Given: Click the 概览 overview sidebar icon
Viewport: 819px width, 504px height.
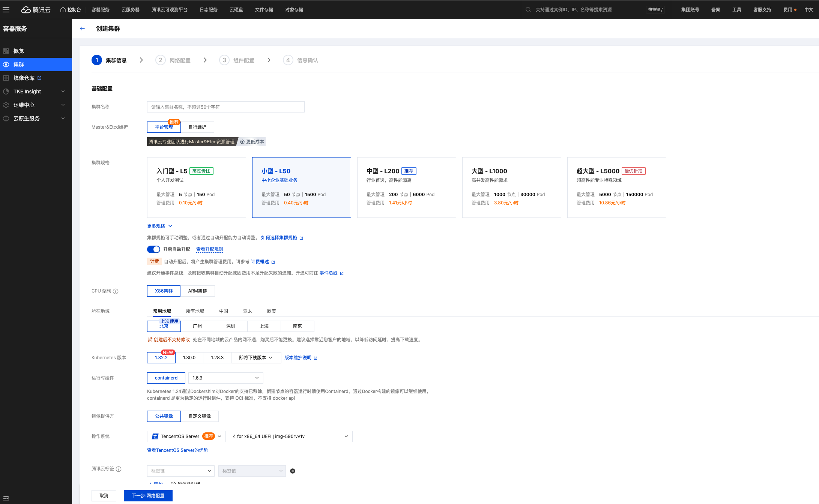Looking at the screenshot, I should [x=6, y=51].
